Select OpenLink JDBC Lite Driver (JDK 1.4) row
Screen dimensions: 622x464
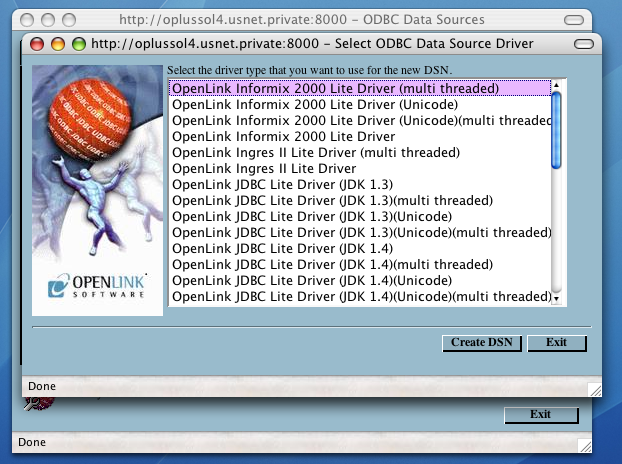coord(360,248)
